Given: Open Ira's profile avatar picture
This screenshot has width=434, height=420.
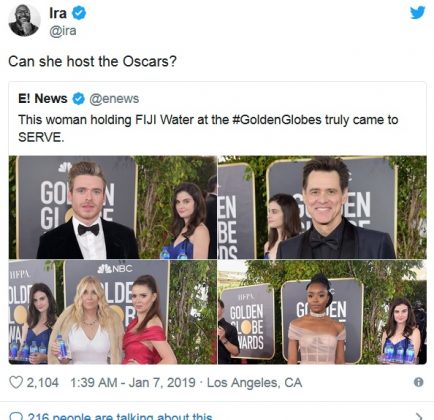Looking at the screenshot, I should (x=24, y=20).
